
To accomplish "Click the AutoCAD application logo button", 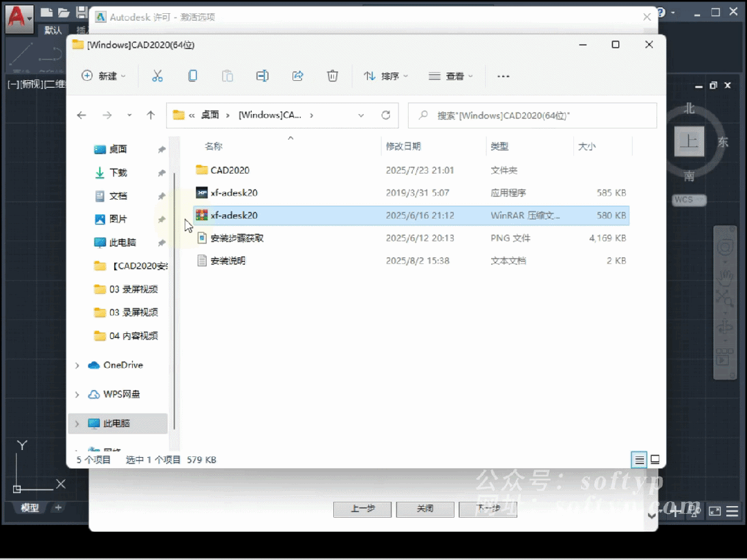I will [x=19, y=18].
